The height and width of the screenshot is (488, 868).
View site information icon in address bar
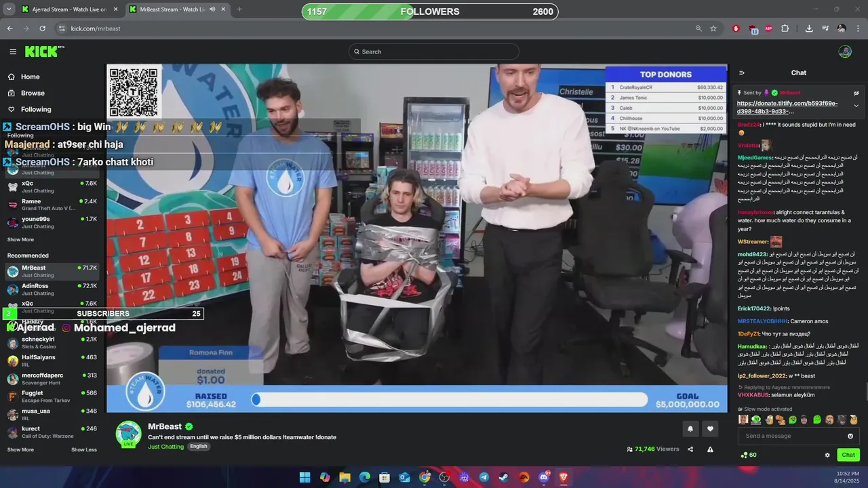62,28
